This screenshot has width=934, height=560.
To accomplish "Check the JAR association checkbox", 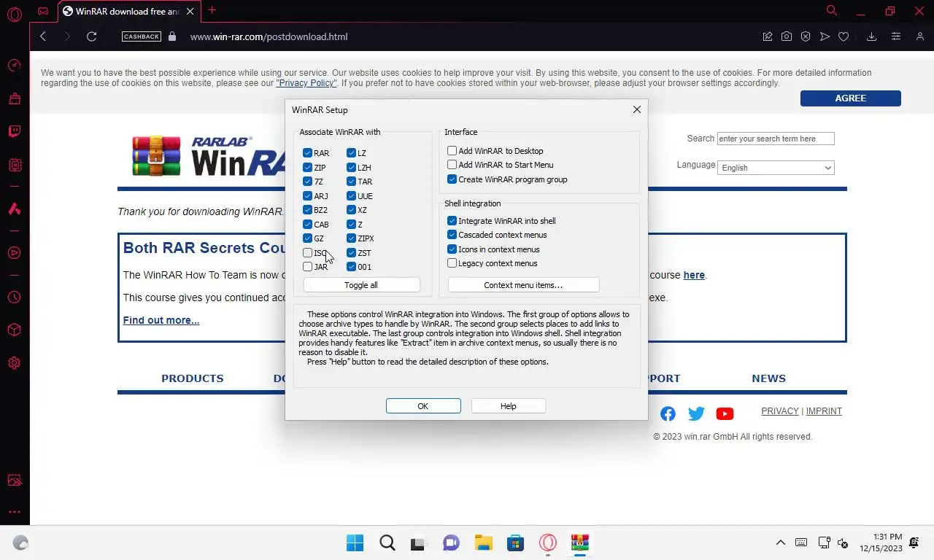I will [x=307, y=267].
